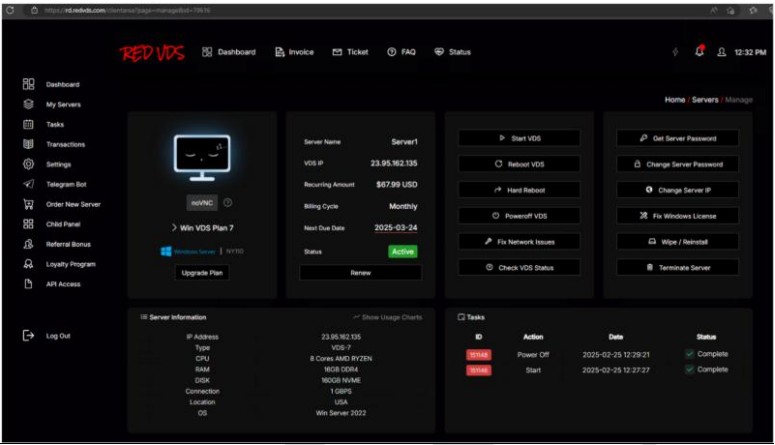Click the help icon beside noVNC
This screenshot has height=445, width=775.
tap(227, 203)
